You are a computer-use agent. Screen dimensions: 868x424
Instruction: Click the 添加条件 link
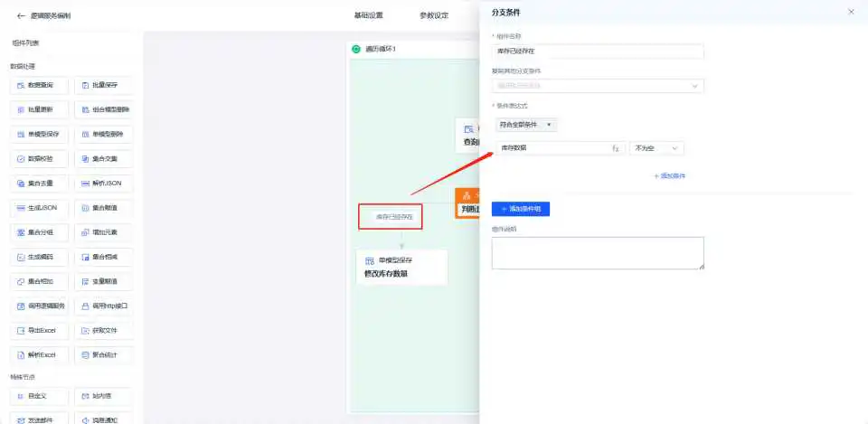[669, 175]
